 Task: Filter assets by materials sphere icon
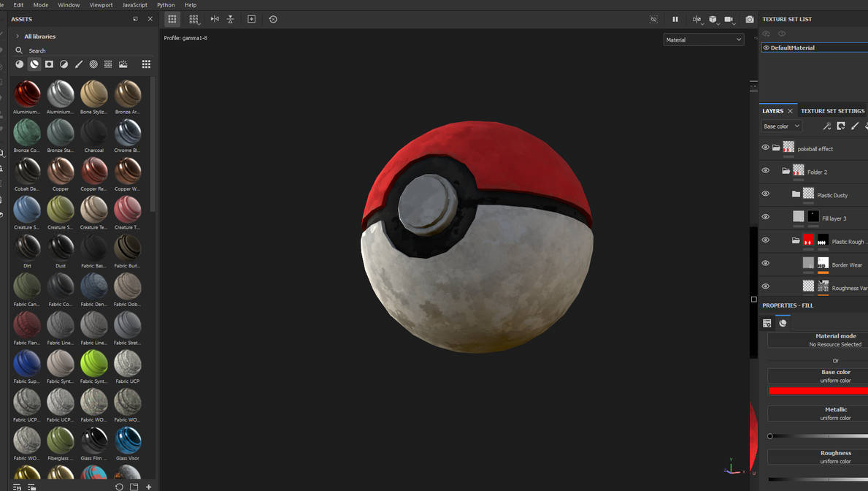[x=20, y=64]
